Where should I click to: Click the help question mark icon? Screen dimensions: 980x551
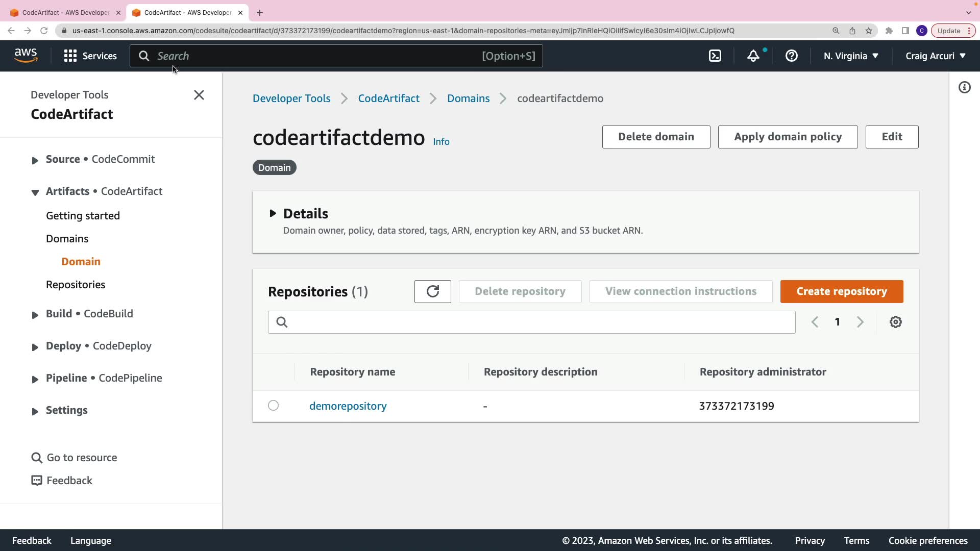(x=791, y=56)
